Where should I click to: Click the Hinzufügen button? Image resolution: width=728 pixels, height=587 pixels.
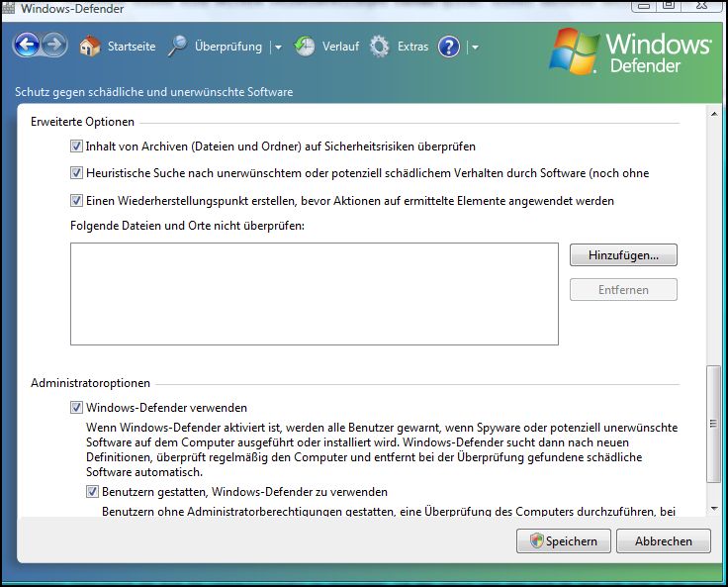click(623, 255)
